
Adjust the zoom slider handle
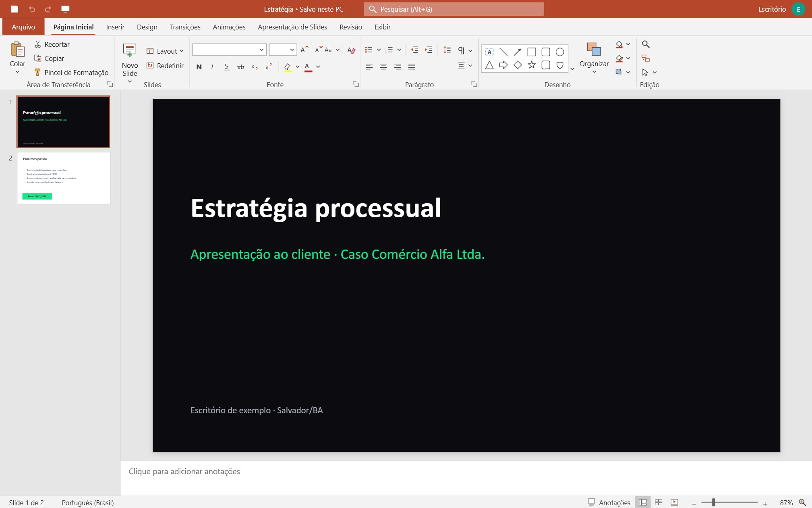pos(713,502)
